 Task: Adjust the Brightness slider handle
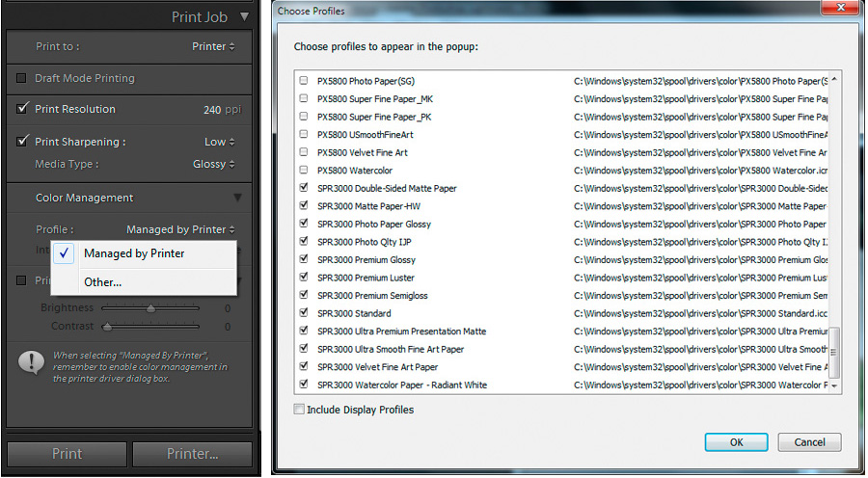coord(150,308)
